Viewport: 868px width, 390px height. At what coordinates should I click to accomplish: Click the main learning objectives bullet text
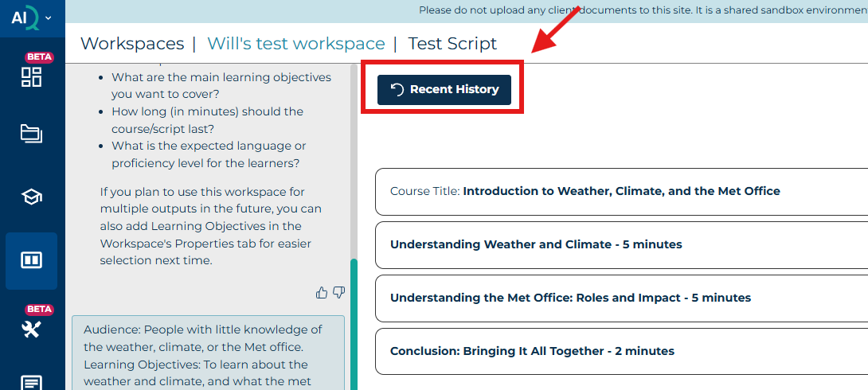tap(221, 86)
